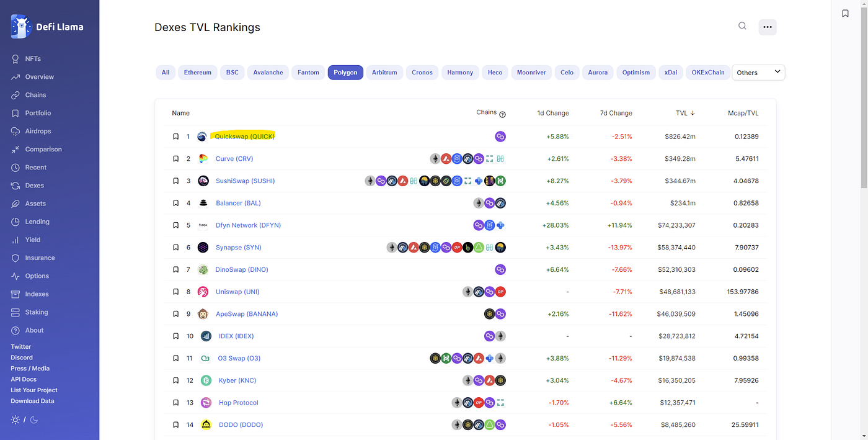868x440 pixels.
Task: Sort by Mcap/TVL column
Action: click(x=743, y=113)
